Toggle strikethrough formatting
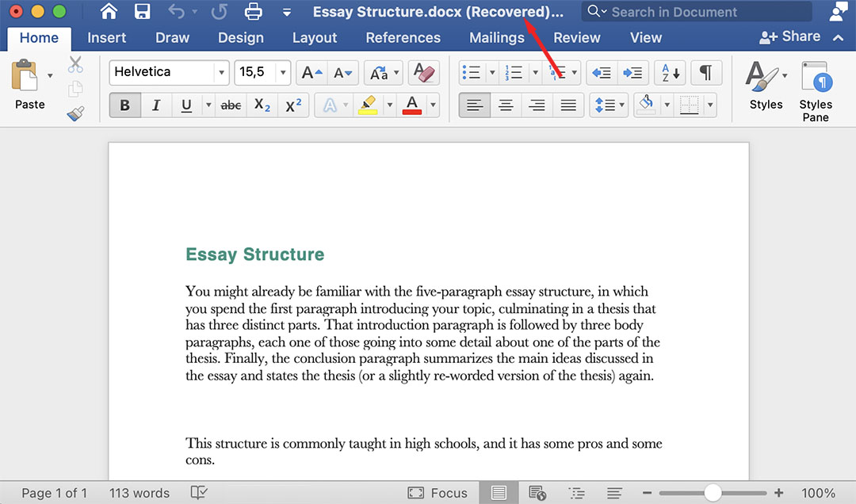This screenshot has width=856, height=504. click(231, 105)
